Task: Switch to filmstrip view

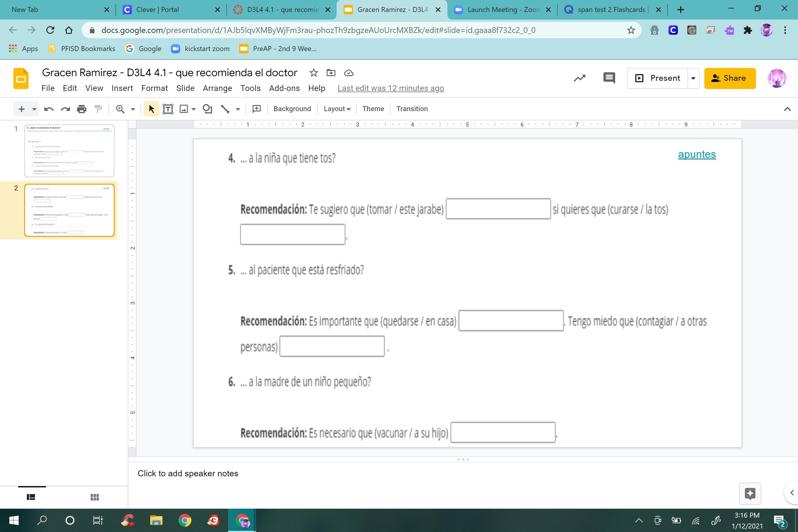Action: pos(31,497)
